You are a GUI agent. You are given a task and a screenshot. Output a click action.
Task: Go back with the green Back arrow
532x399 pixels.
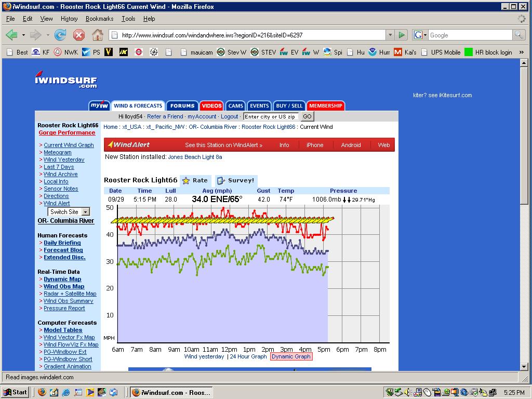pos(12,35)
